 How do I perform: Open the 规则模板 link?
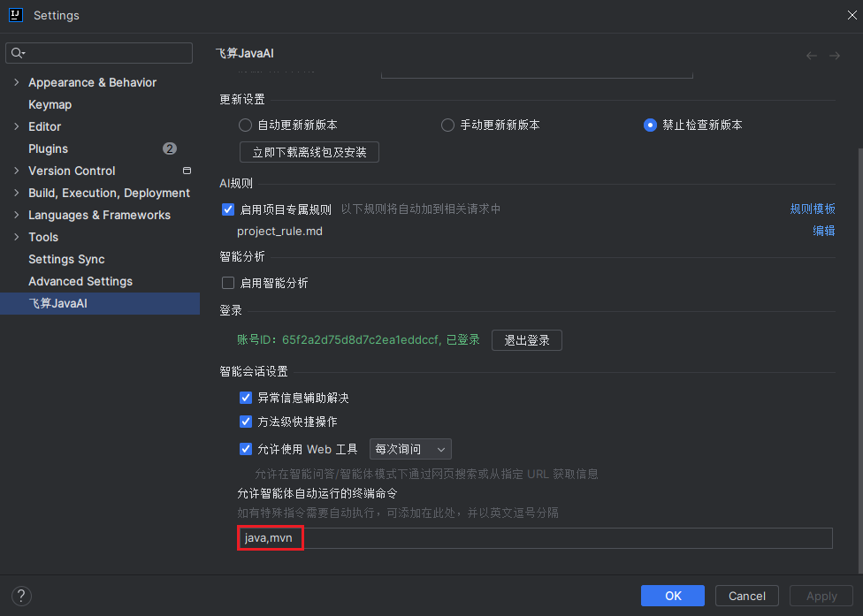tap(813, 209)
